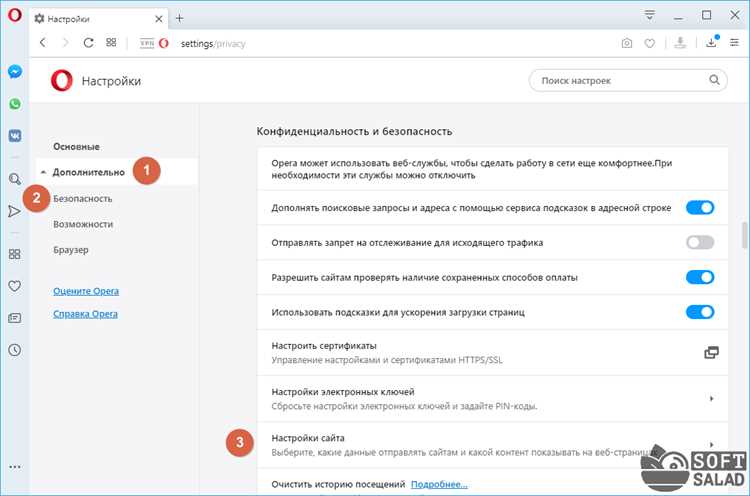Viewport: 750px width, 496px height.
Task: Open the Возможности settings section
Action: 83,224
